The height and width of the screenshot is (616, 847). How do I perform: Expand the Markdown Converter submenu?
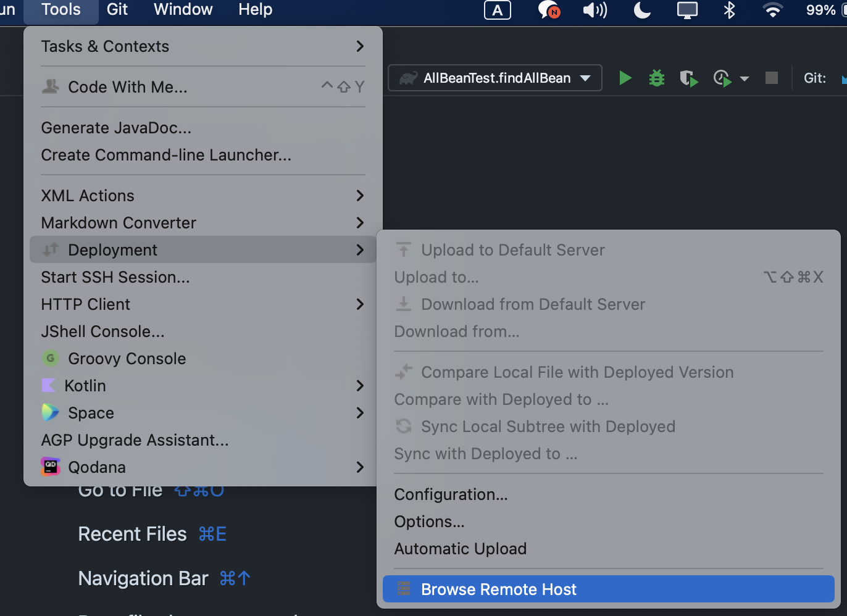pos(203,223)
